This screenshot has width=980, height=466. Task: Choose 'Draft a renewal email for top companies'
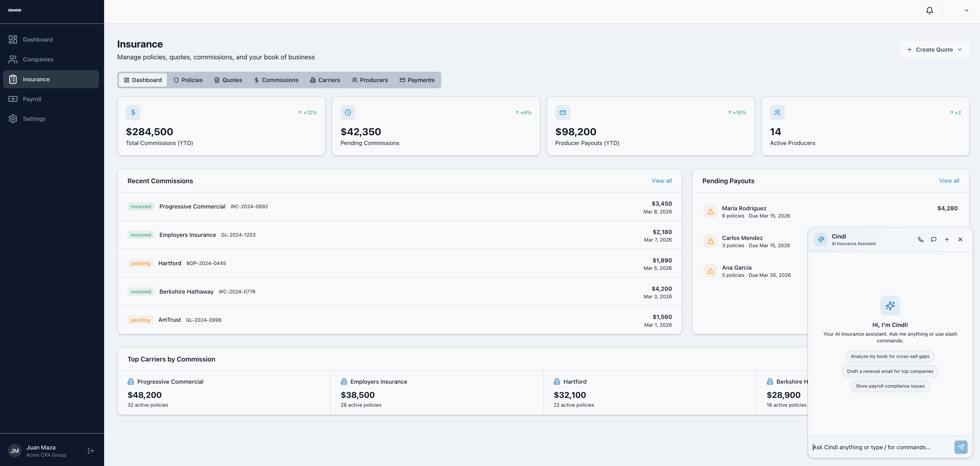(x=890, y=371)
